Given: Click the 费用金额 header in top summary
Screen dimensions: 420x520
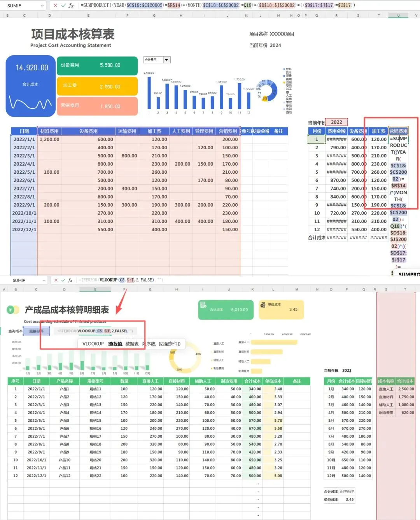Looking at the screenshot, I should 336,131.
